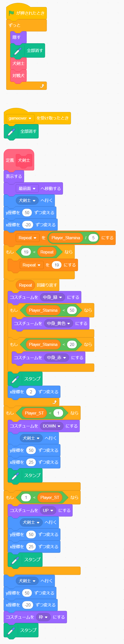The height and width of the screenshot is (644, 124).
Task: Click the 50 value in first y座標 block
Action: pyautogui.click(x=27, y=213)
